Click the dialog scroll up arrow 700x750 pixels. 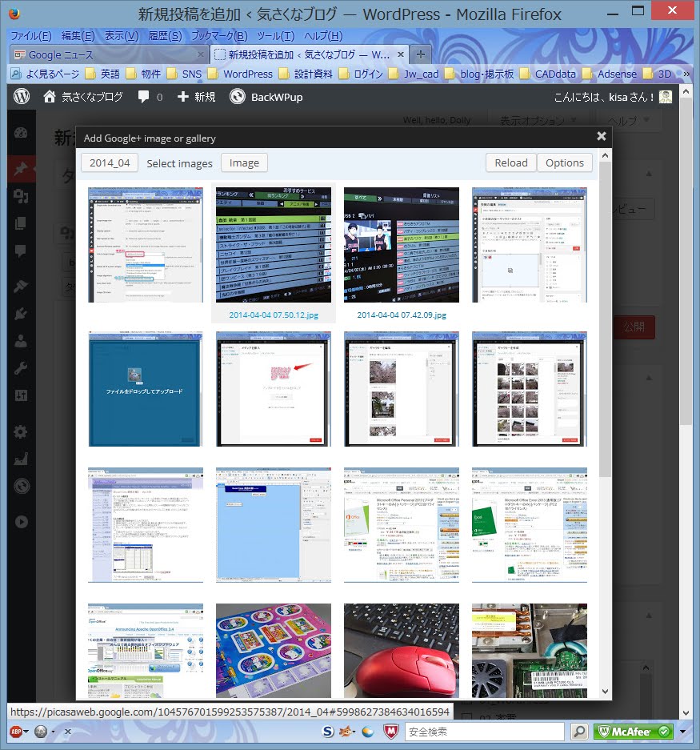click(x=605, y=155)
